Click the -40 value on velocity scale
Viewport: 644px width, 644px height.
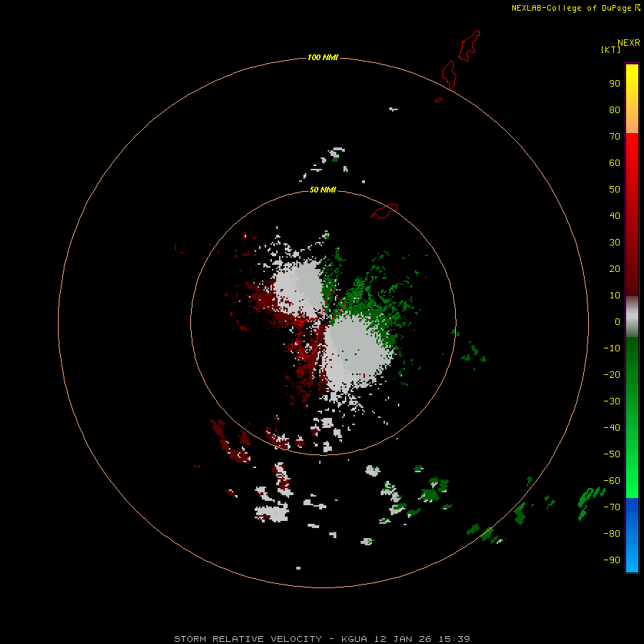(x=612, y=428)
